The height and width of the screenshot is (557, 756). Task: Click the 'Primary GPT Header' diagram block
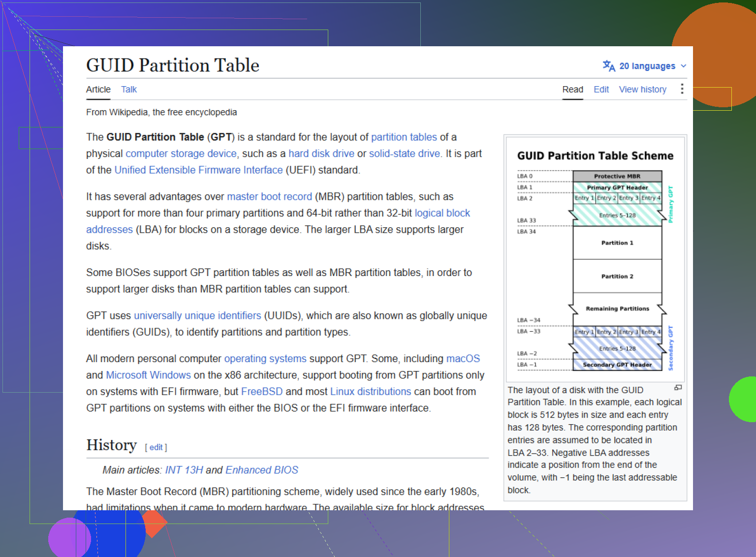click(617, 187)
